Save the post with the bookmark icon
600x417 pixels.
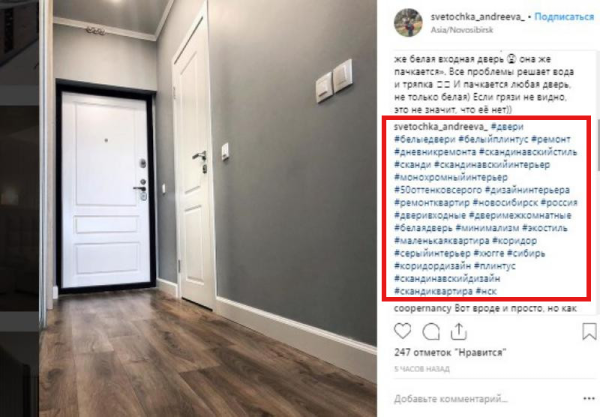(x=589, y=331)
